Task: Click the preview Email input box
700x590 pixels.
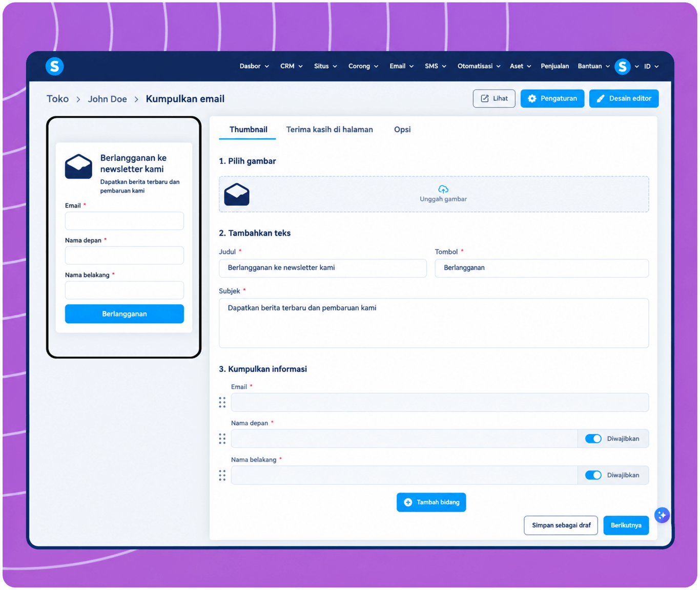Action: (x=124, y=221)
